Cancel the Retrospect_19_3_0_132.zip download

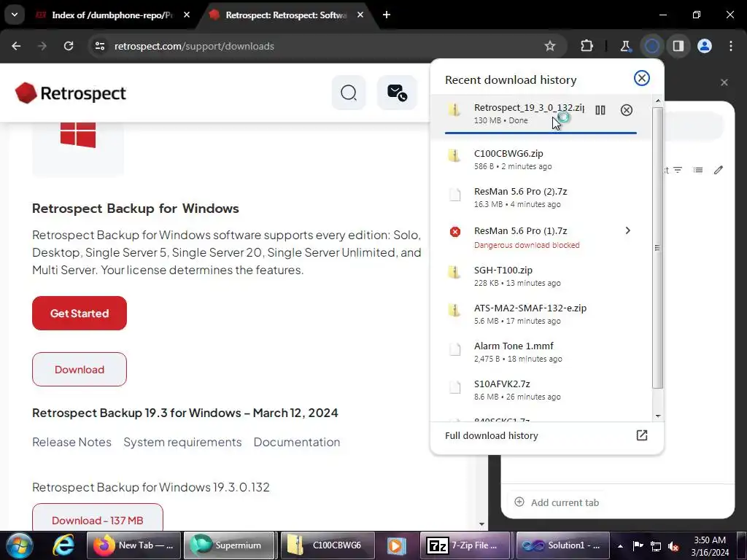click(x=627, y=111)
